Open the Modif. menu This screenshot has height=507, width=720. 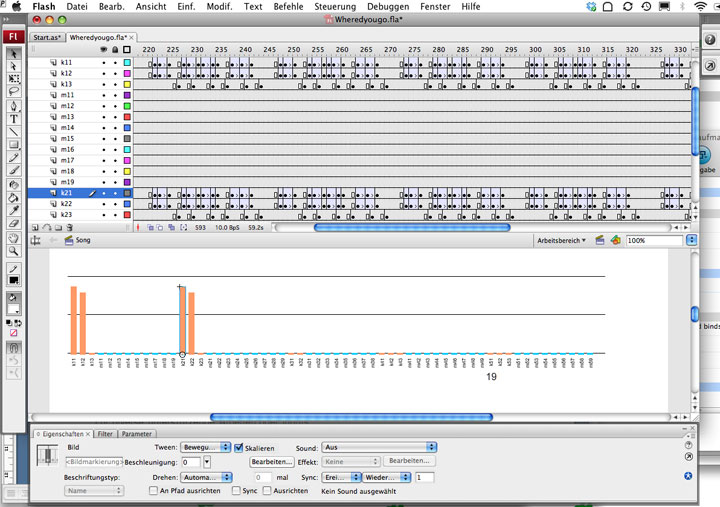coord(219,6)
